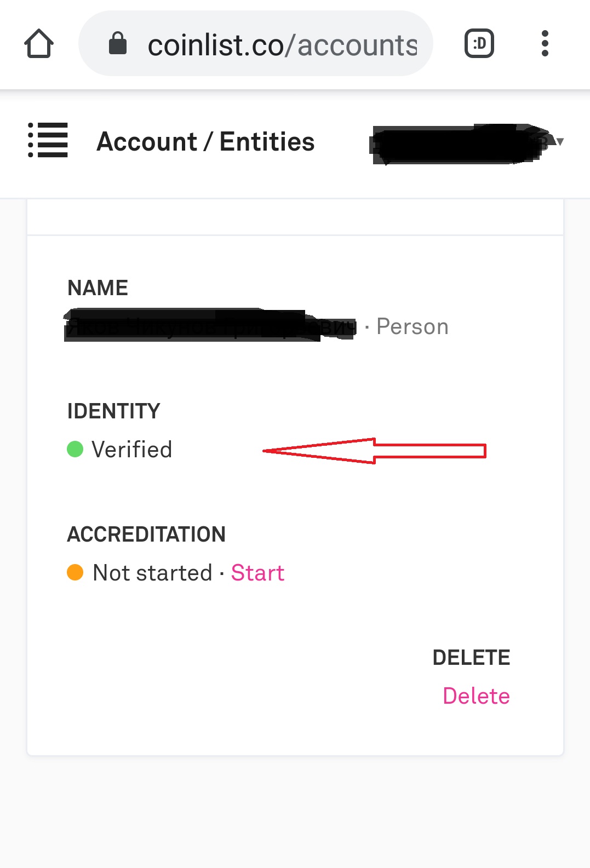Open the redacted user account menu
590x868 pixels.
tap(460, 143)
